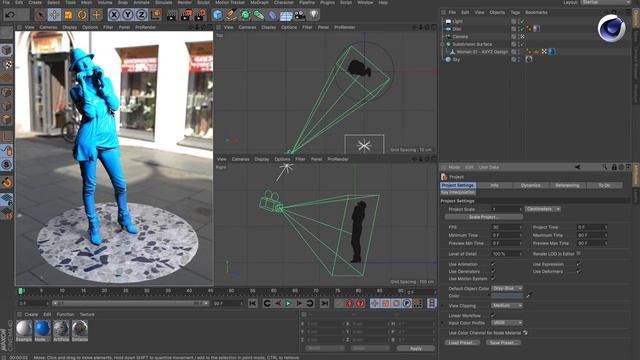Click the Go to Next Frame arrow

299,303
